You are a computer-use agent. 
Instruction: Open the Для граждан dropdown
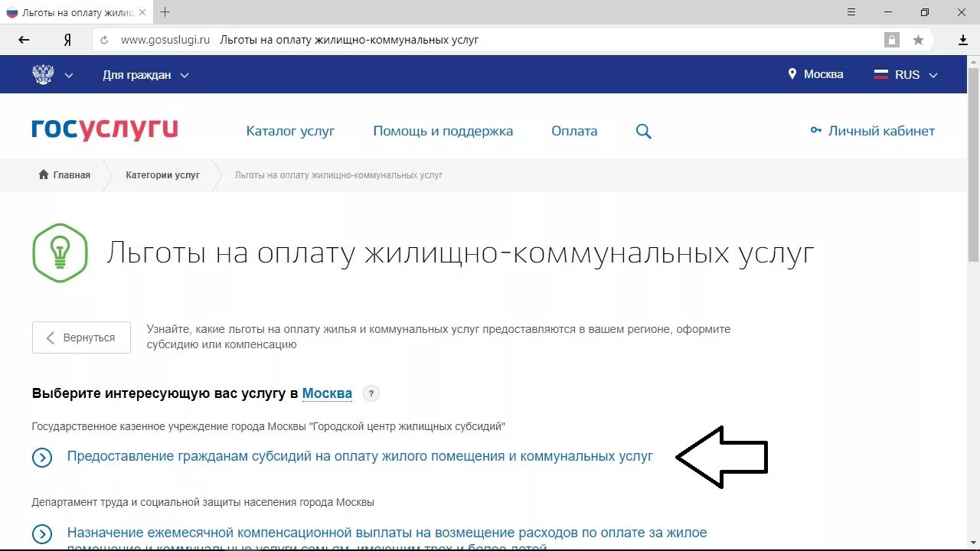click(x=145, y=75)
